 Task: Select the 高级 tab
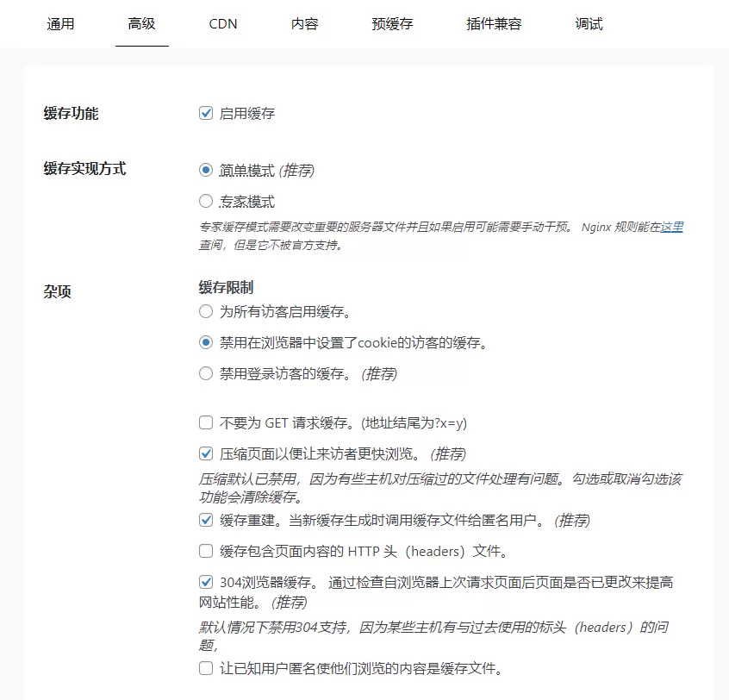tap(142, 24)
